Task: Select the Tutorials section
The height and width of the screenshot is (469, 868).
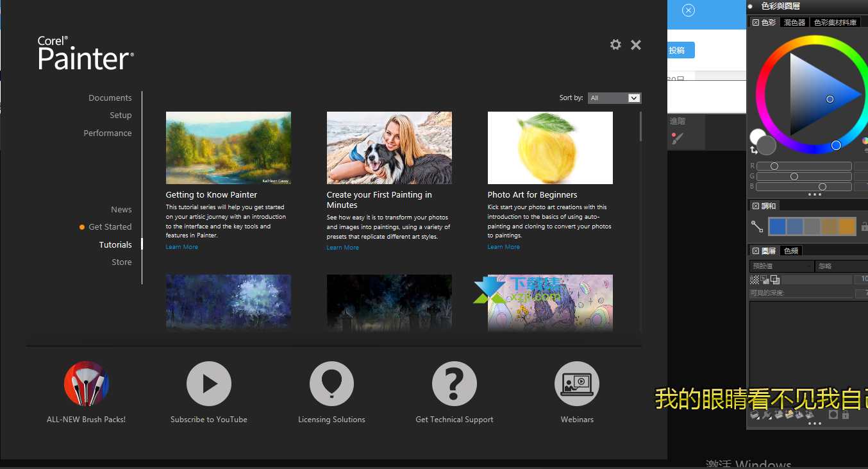Action: pos(115,244)
